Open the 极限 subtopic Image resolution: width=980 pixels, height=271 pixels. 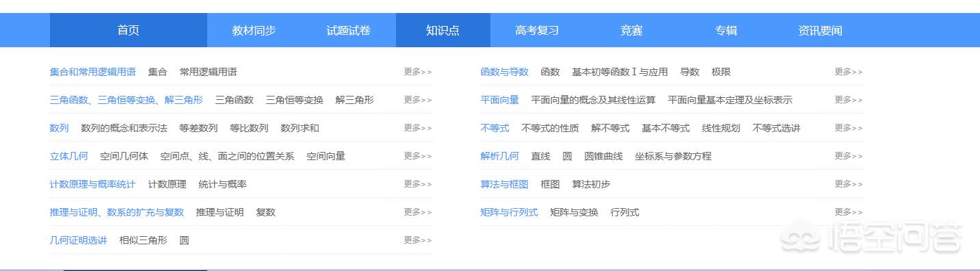point(721,71)
